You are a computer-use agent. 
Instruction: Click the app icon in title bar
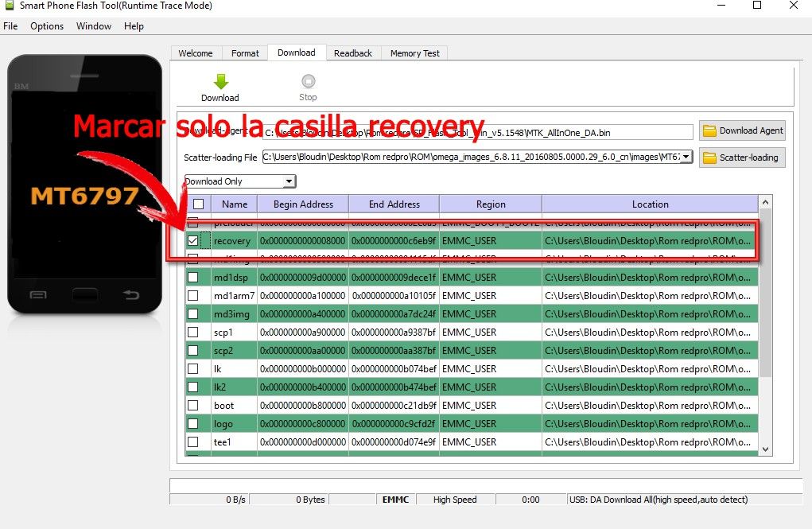(x=10, y=6)
